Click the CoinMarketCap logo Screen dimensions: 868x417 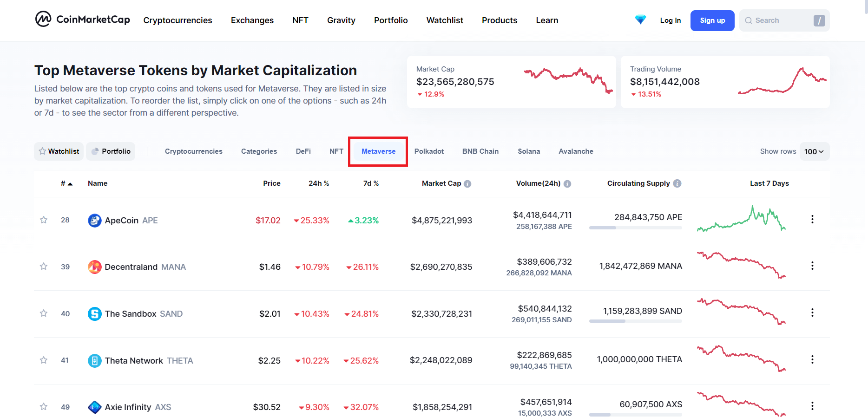(x=83, y=20)
